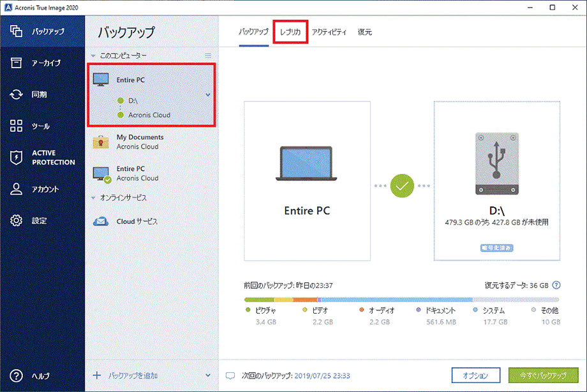Select the Entire PC Acronis Cloud monitor icon
587x392 pixels.
tap(101, 174)
